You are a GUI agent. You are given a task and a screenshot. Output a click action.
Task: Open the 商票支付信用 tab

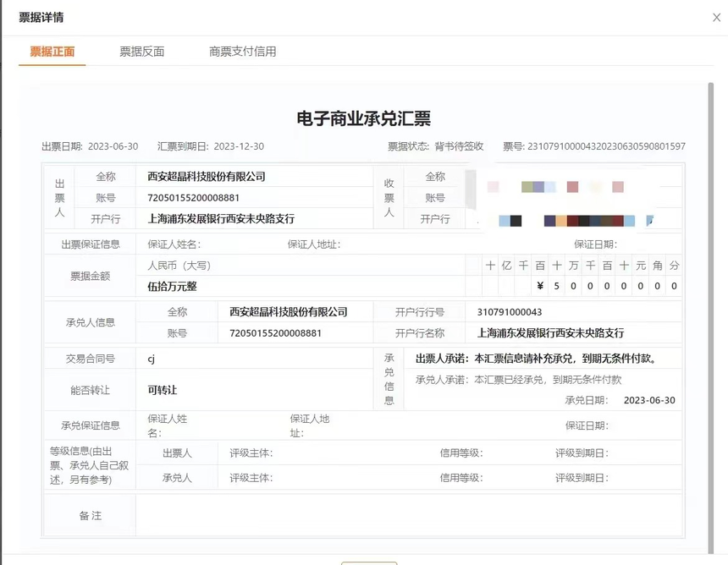pyautogui.click(x=242, y=52)
